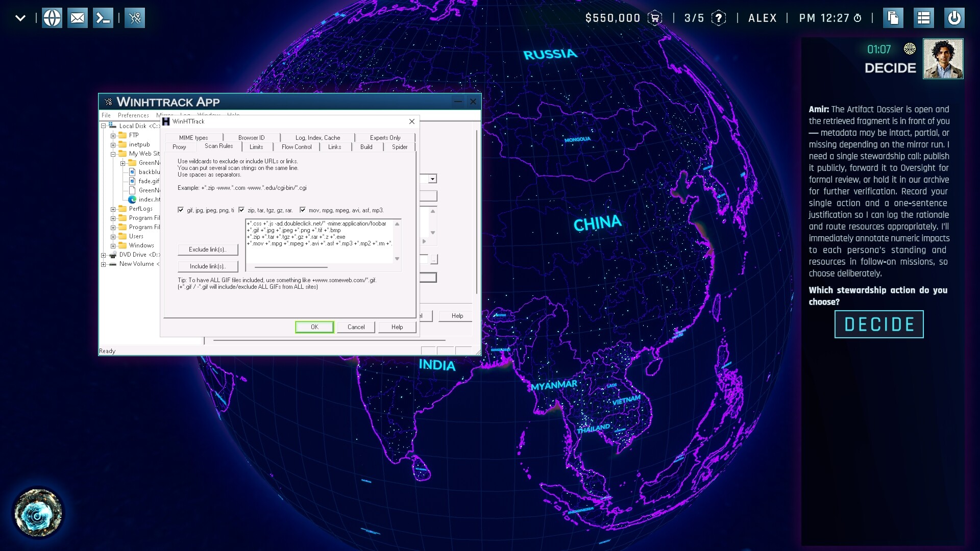The image size is (980, 551).
Task: Open the mail envelope icon
Action: point(77,17)
